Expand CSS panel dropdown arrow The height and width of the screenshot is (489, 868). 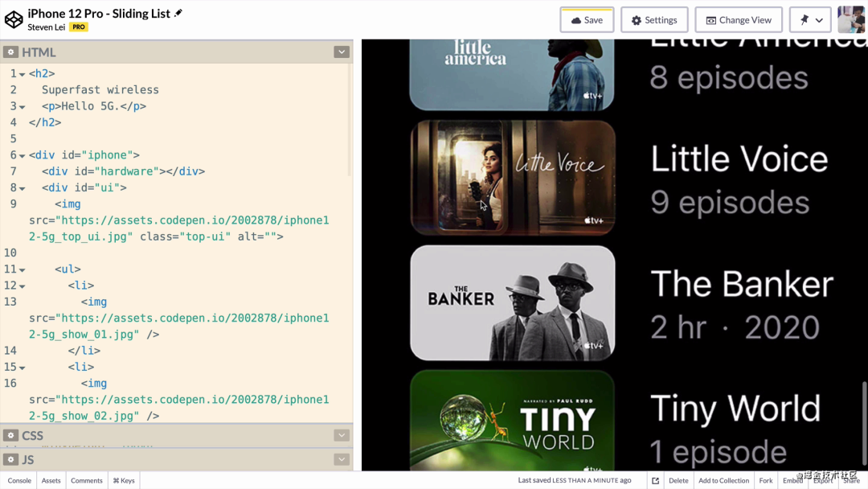pyautogui.click(x=342, y=436)
